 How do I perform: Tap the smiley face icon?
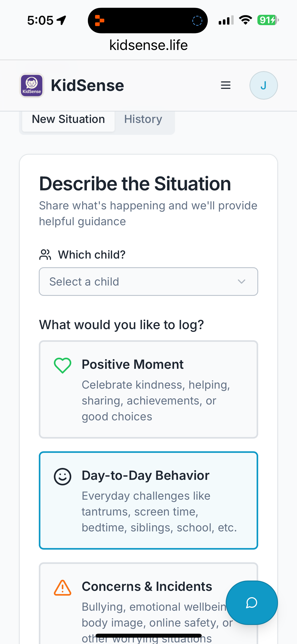[63, 476]
